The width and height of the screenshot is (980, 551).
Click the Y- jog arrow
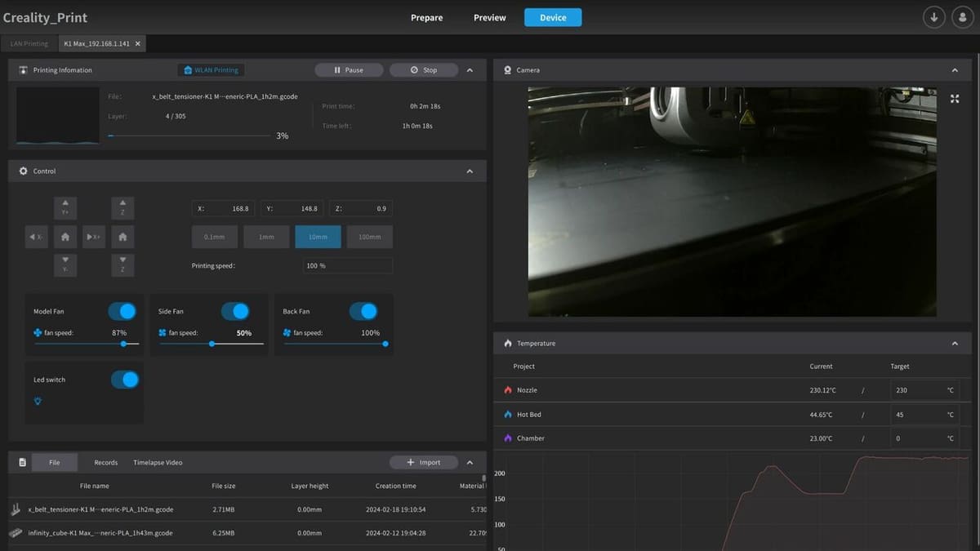65,264
